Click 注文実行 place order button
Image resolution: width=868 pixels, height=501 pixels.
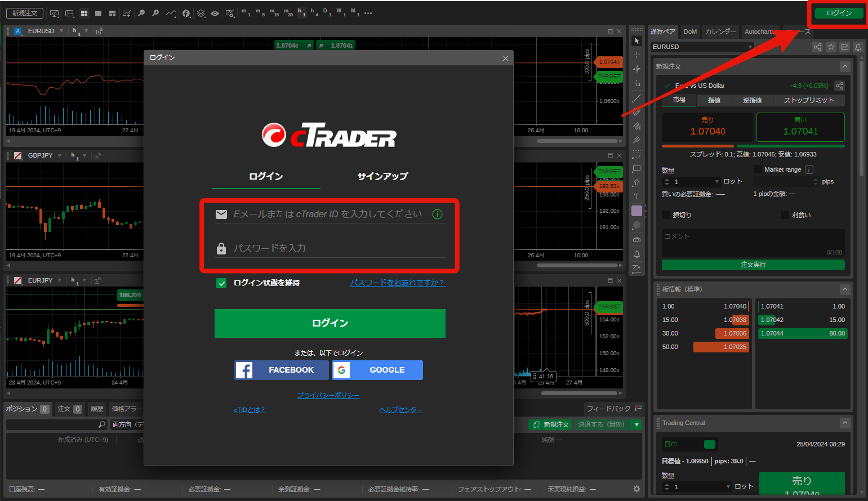coord(753,265)
